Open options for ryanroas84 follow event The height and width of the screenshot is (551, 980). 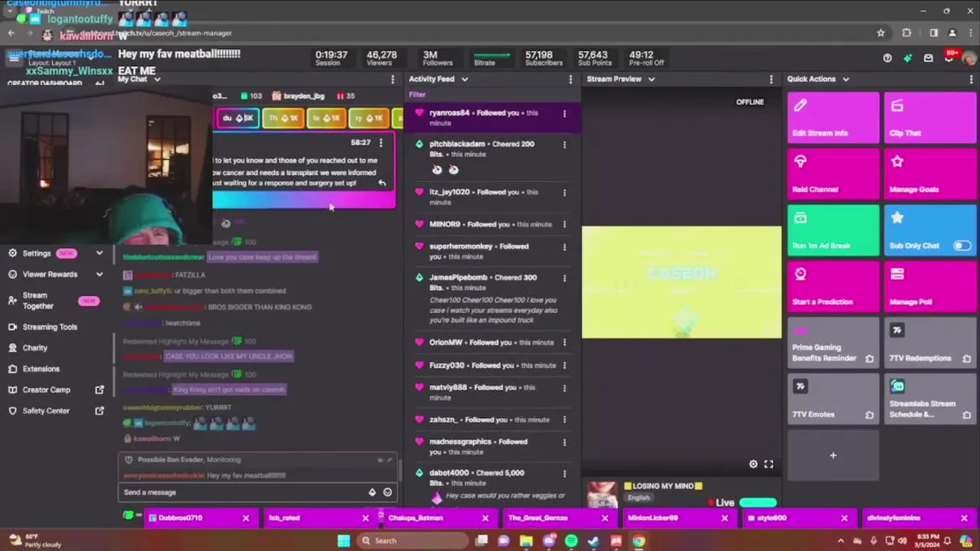point(564,113)
